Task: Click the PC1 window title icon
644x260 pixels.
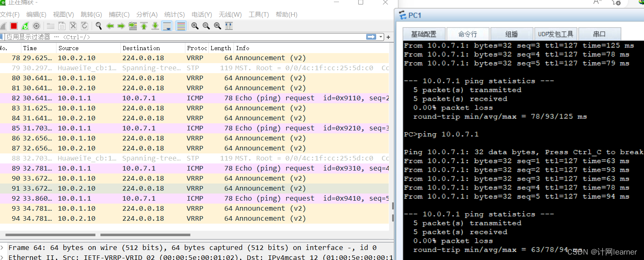Action: point(403,15)
